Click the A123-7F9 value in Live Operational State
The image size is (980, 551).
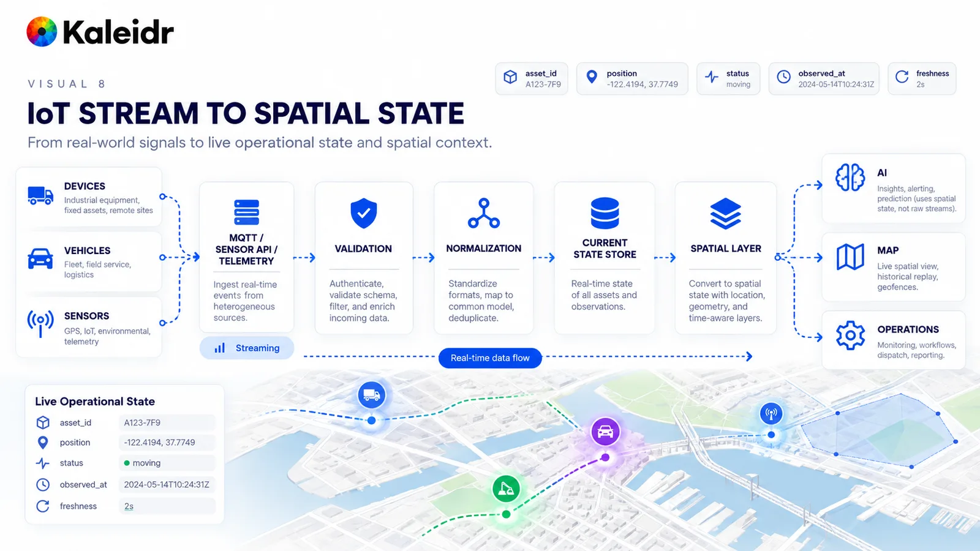coord(167,422)
